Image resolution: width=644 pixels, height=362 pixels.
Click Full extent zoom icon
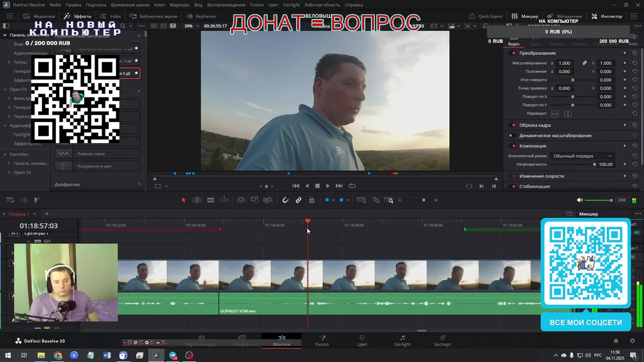click(361, 200)
